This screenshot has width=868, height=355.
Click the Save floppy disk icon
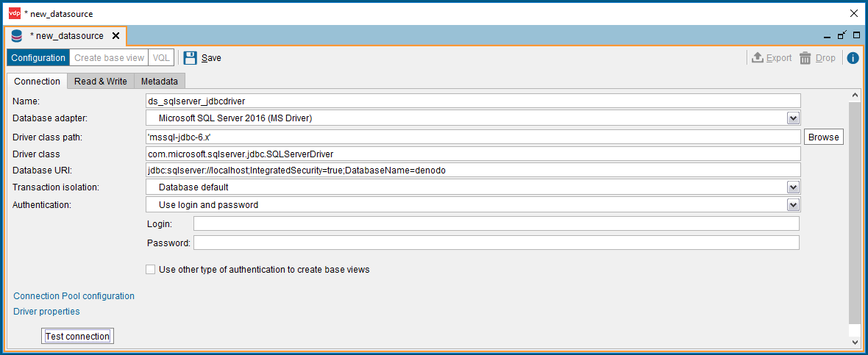191,57
